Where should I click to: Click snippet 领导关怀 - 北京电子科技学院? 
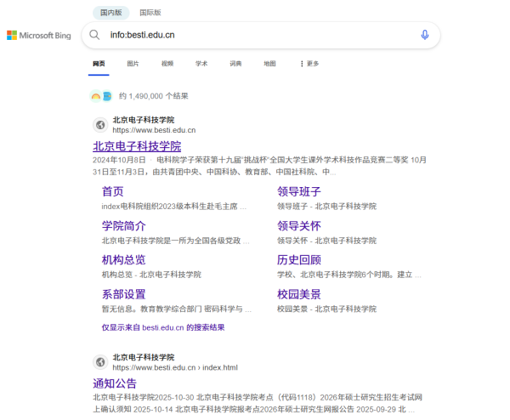pyautogui.click(x=327, y=241)
